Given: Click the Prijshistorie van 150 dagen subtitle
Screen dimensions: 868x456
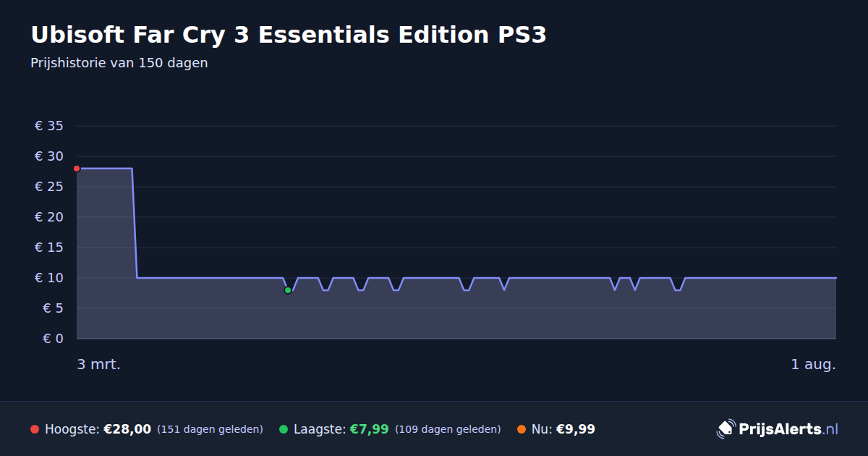Looking at the screenshot, I should tap(119, 63).
